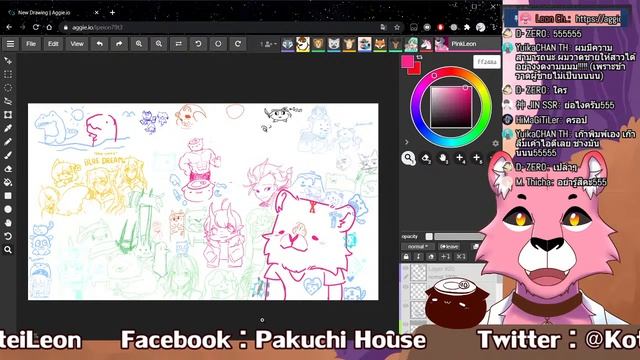
Task: Rotate canvas clockwise from top toolbar
Action: coord(238,44)
